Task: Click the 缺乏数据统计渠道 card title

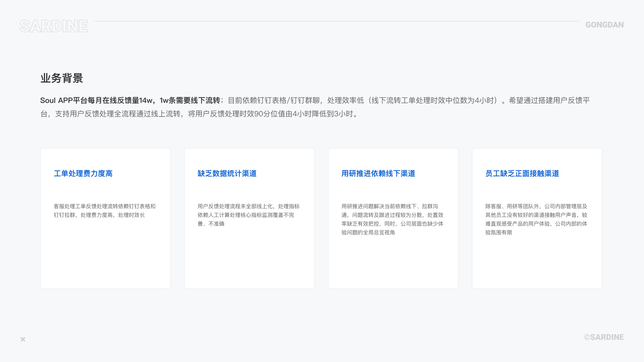Action: 227,173
